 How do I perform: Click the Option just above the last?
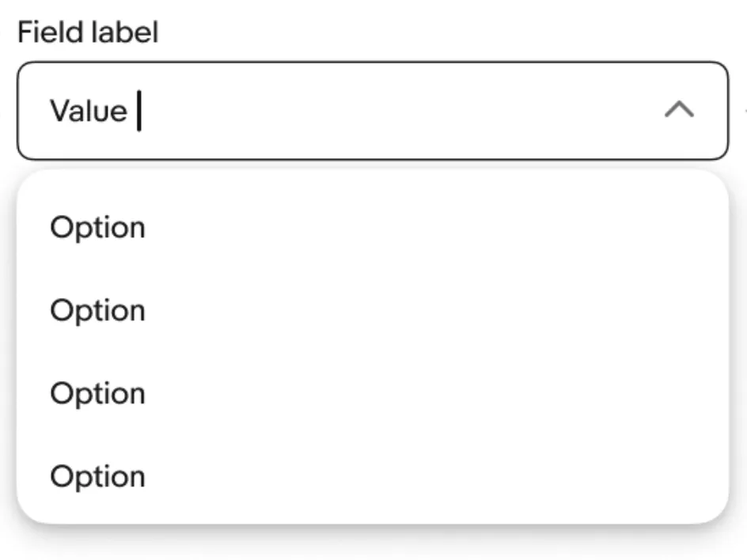coord(97,394)
